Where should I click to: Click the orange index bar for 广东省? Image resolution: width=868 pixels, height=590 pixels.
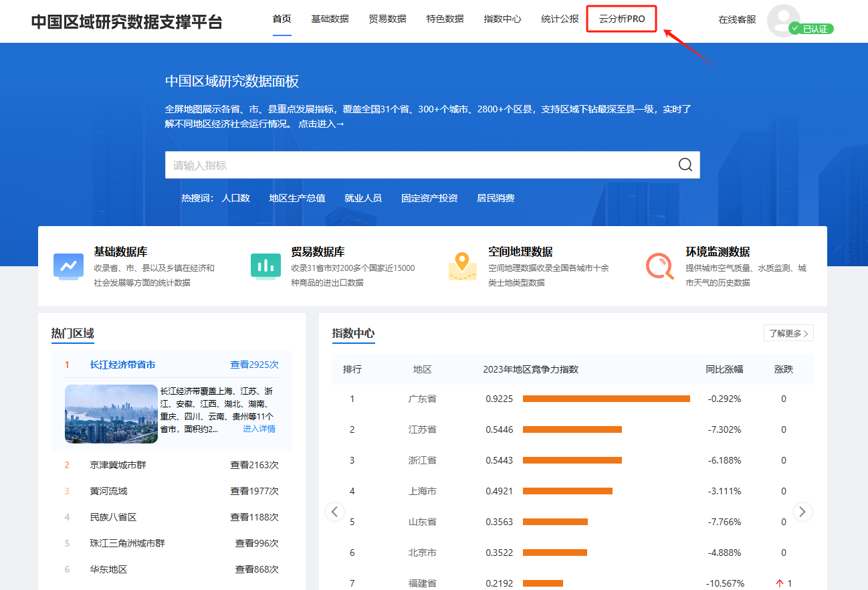coord(607,399)
